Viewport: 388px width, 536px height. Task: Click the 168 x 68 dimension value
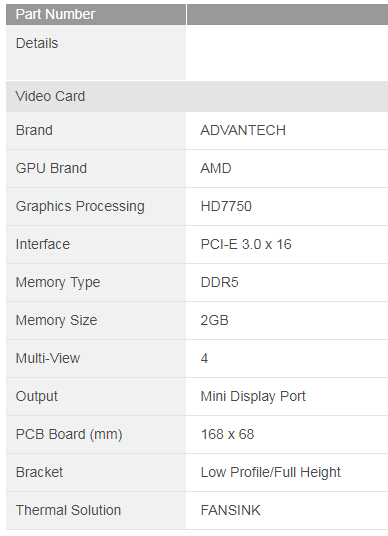coord(227,434)
